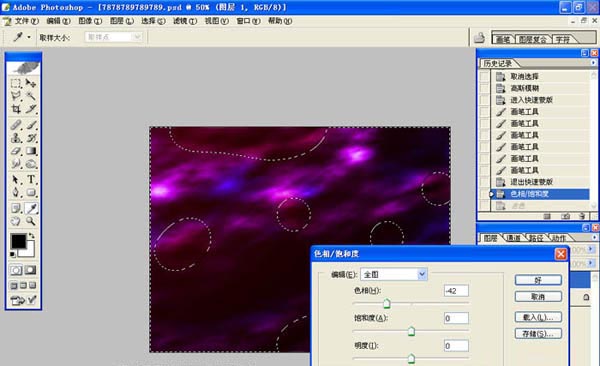
Task: Select the Move tool
Action: (31, 83)
